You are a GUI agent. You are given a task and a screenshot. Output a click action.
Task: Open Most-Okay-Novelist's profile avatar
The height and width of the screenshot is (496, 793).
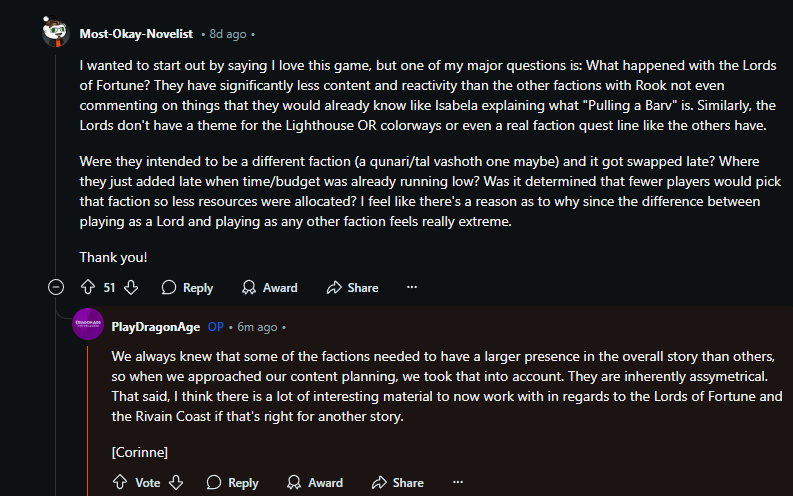point(56,32)
